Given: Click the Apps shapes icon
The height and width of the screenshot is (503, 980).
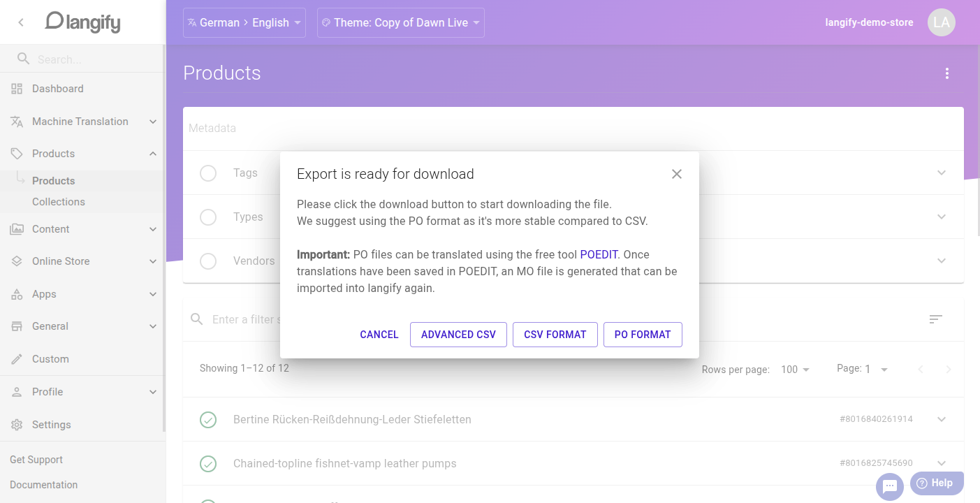Looking at the screenshot, I should coord(17,294).
